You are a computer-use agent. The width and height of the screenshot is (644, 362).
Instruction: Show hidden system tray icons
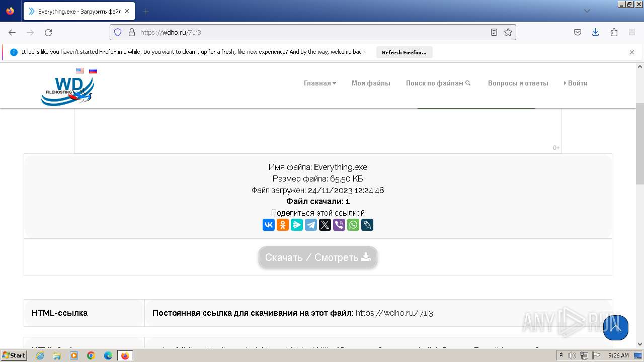[x=561, y=355]
